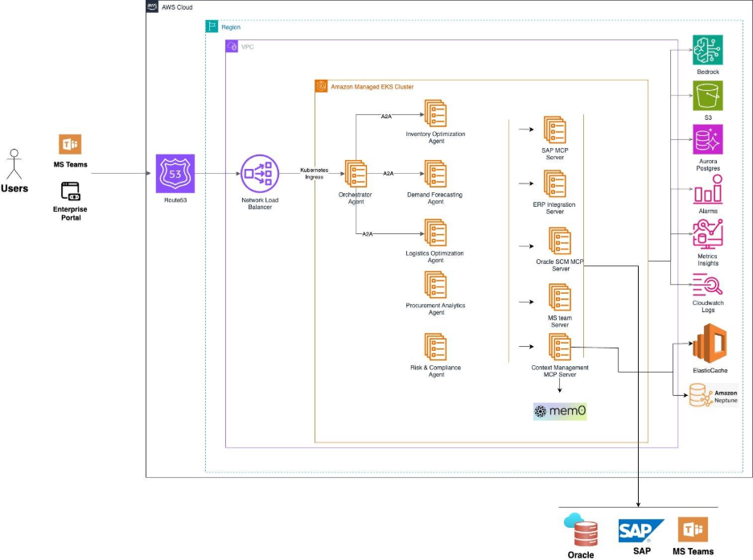Viewport: 753px width, 560px height.
Task: Select the Risk & Compliance Agent icon
Action: coord(435,347)
